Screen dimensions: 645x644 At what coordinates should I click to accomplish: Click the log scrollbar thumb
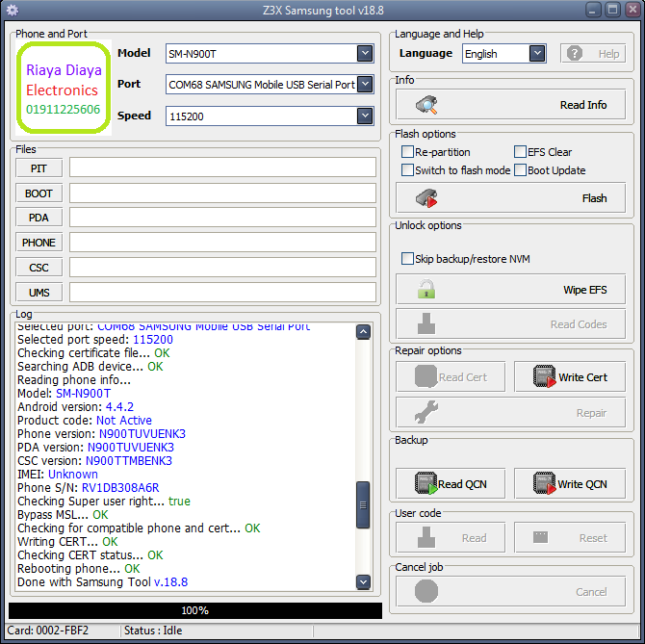(x=363, y=505)
